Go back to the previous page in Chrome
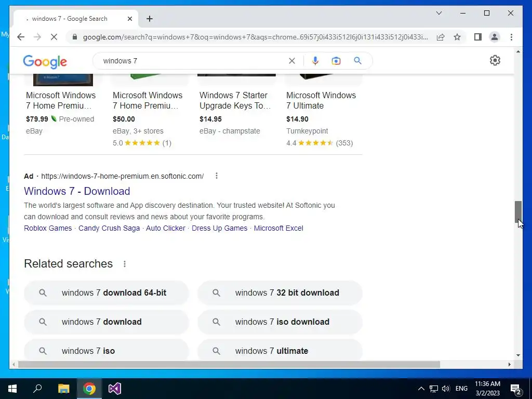532x399 pixels. click(21, 37)
